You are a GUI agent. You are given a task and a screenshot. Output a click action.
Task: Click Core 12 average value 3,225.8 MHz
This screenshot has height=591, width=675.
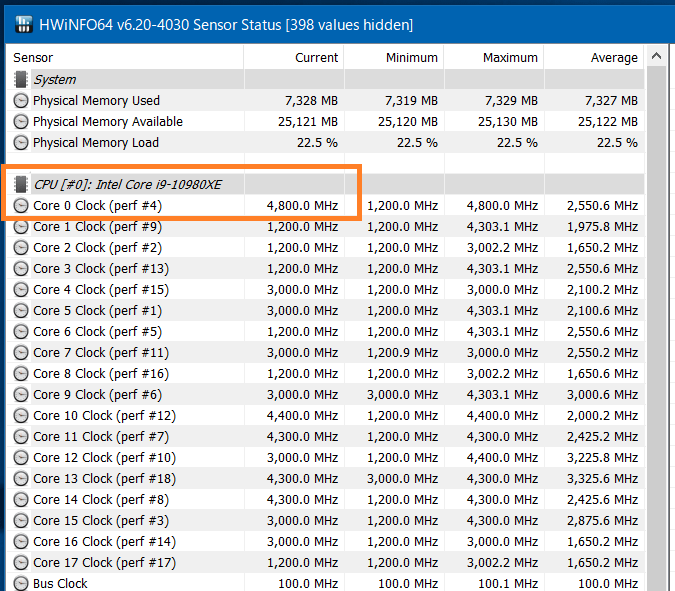coord(602,457)
